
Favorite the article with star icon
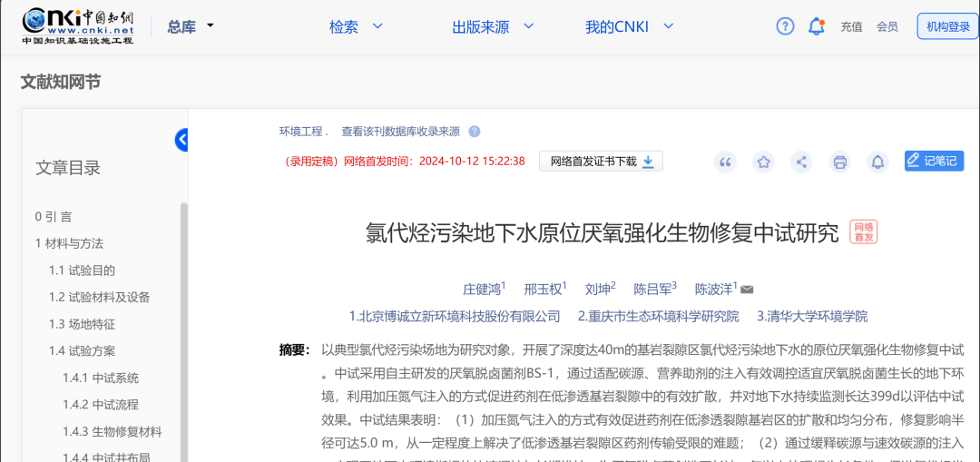click(763, 162)
